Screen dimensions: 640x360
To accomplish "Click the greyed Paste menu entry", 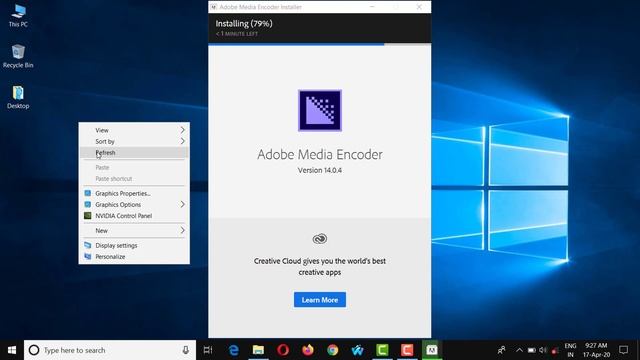I will tap(134, 167).
